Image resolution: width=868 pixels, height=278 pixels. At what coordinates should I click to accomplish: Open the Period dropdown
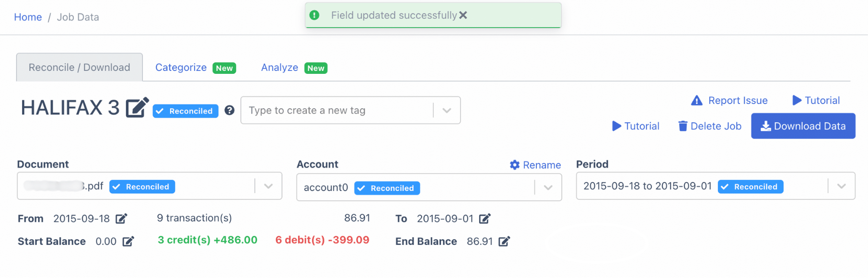(x=842, y=186)
